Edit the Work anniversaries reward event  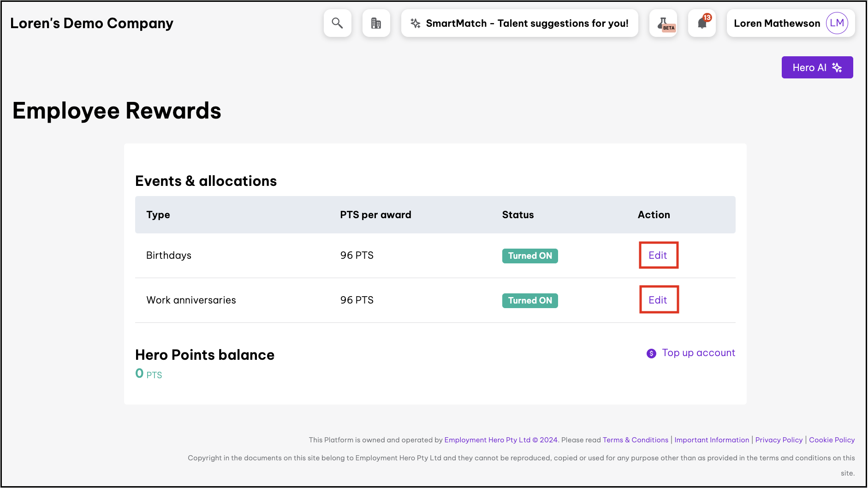[x=658, y=300]
